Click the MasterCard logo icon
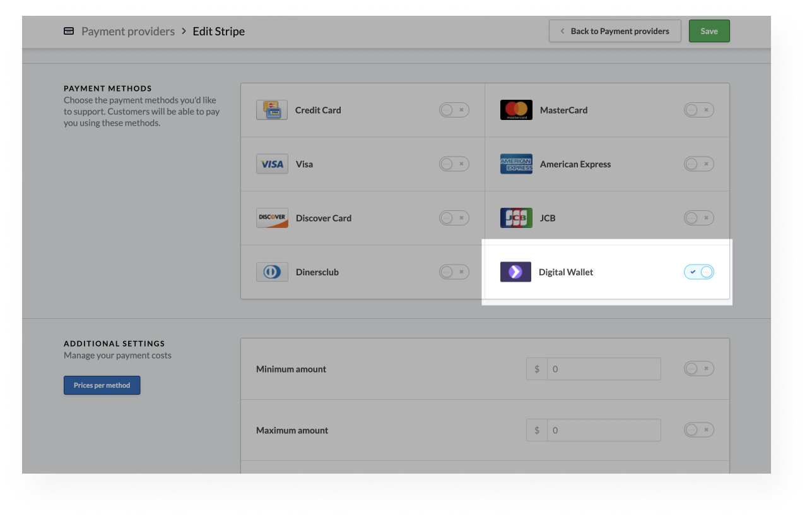Screen dimensions: 812x521 pos(516,110)
